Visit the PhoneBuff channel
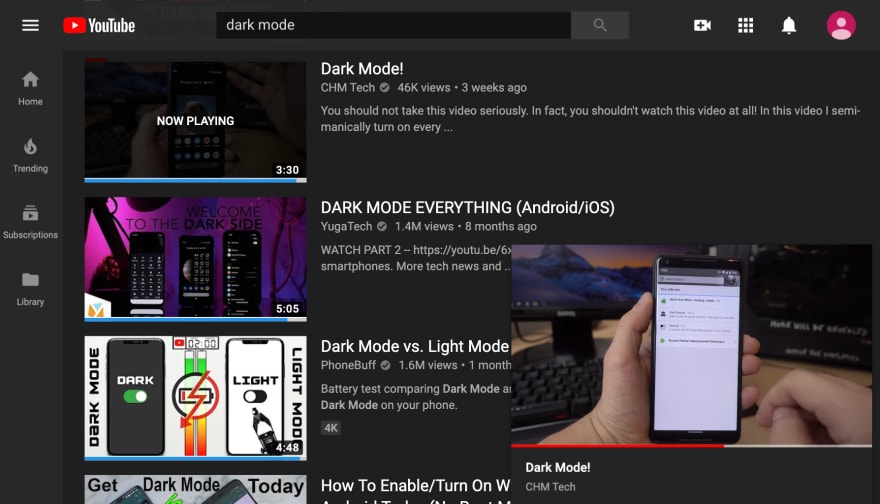Image resolution: width=880 pixels, height=504 pixels. pos(348,365)
